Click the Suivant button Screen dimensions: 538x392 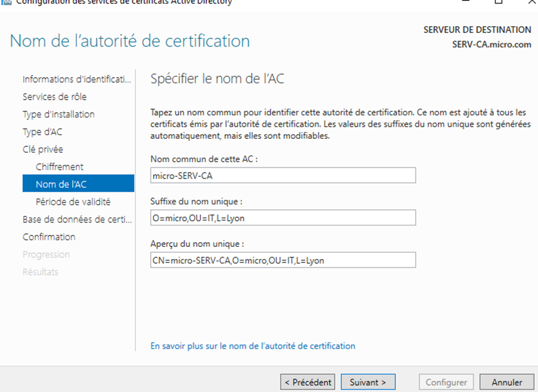368,382
